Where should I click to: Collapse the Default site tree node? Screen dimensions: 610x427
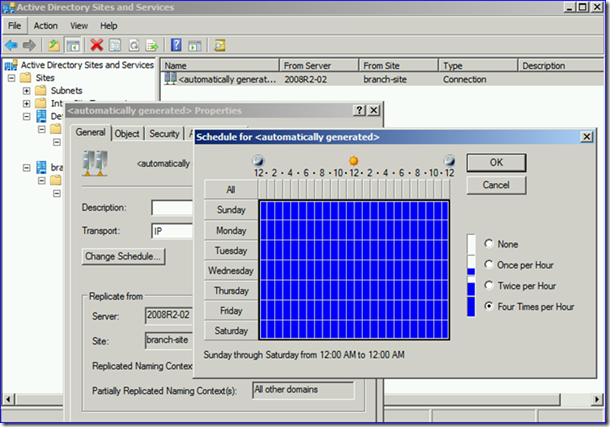[x=26, y=116]
